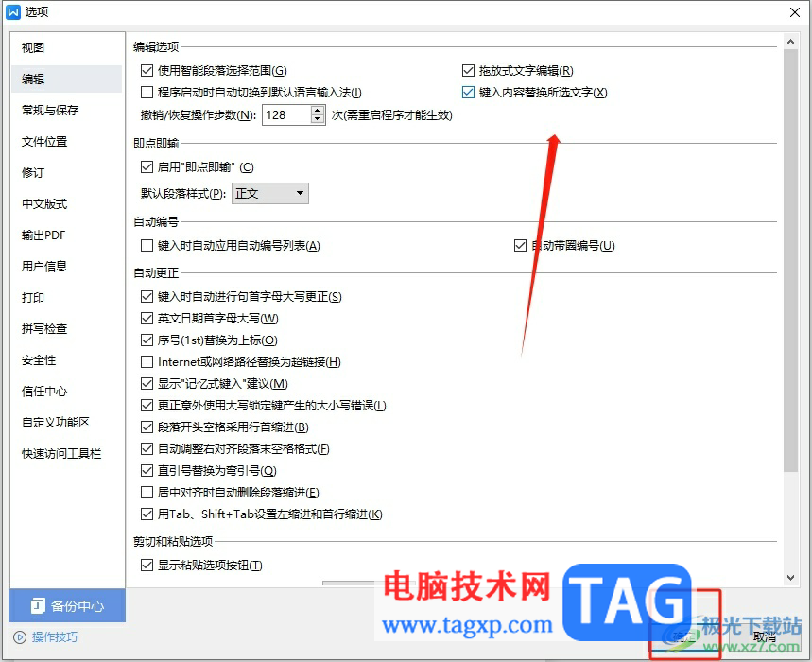Click the Backup Center (备份中心) button

(67, 605)
